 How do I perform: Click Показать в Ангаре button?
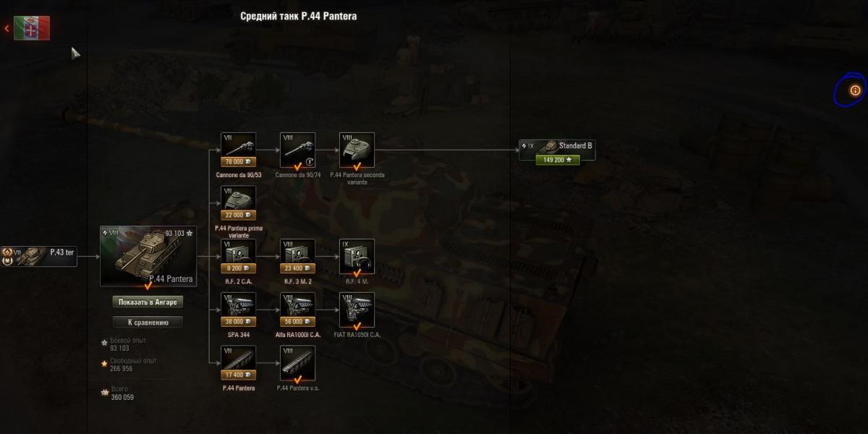pos(148,302)
